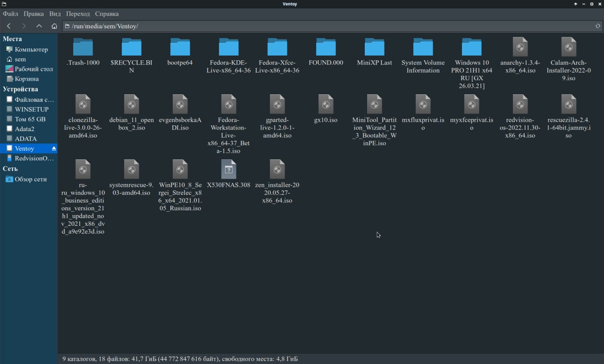The height and width of the screenshot is (364, 604).
Task: Select the myxfceprivat.iso file icon
Action: [471, 104]
